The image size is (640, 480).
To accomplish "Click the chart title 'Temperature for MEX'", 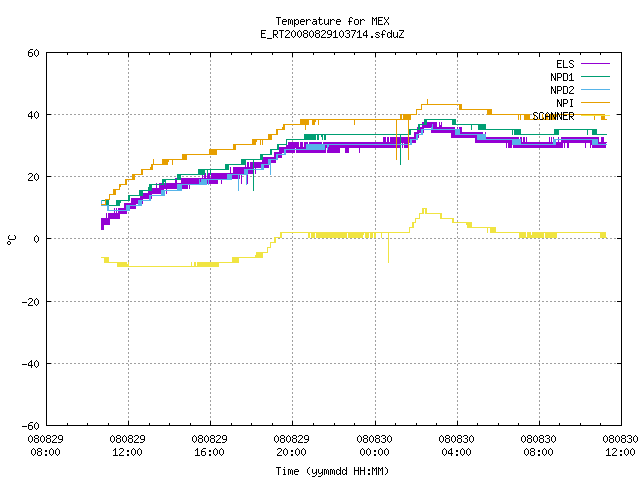I will click(332, 21).
